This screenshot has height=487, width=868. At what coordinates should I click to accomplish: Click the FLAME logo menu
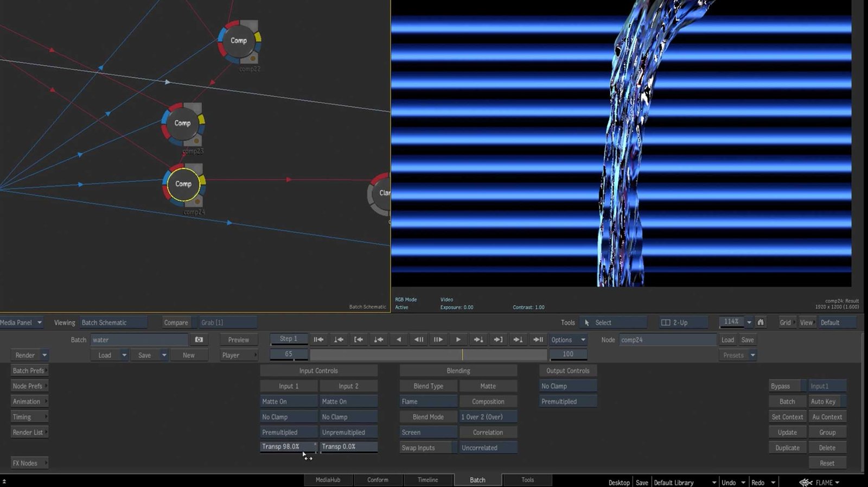[819, 482]
